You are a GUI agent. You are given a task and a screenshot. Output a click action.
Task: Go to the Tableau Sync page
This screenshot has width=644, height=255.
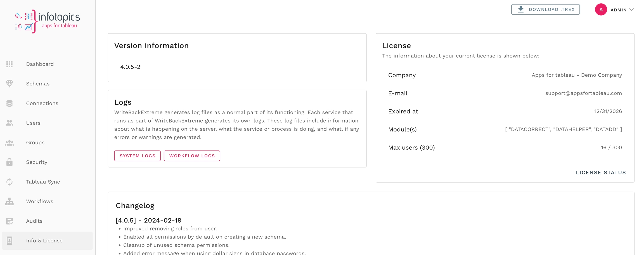click(43, 182)
